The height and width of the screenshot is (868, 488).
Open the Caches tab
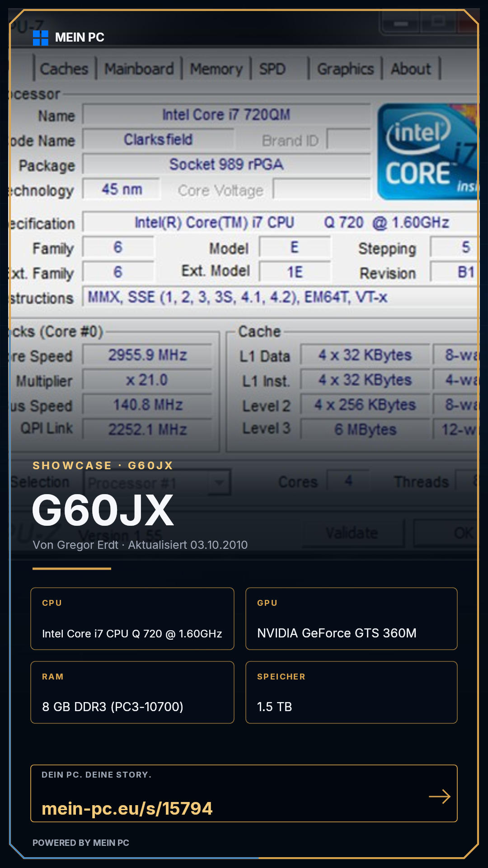[64, 69]
